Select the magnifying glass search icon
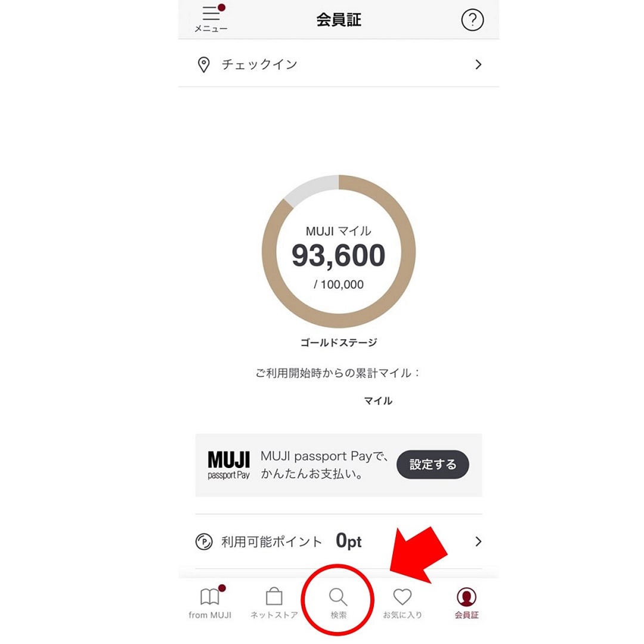This screenshot has height=644, width=644. point(338,597)
